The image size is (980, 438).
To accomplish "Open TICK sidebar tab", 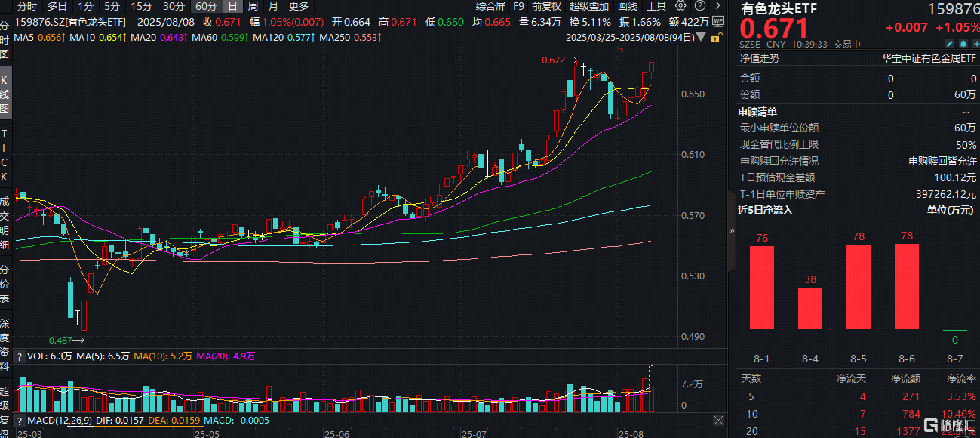I will point(5,155).
